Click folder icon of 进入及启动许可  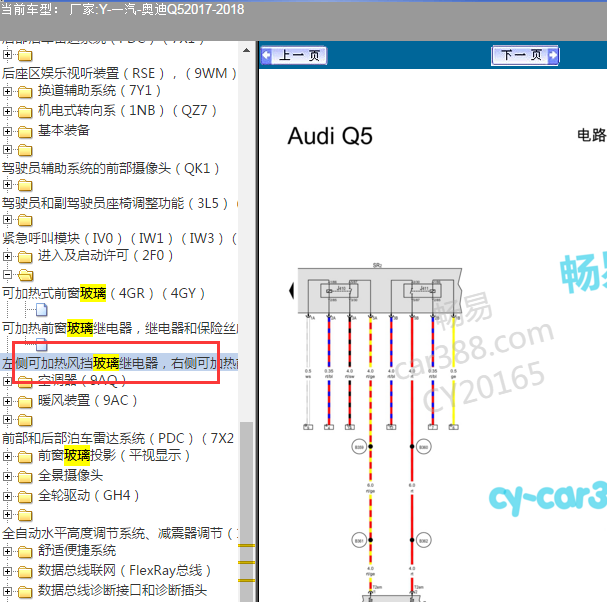tap(25, 257)
